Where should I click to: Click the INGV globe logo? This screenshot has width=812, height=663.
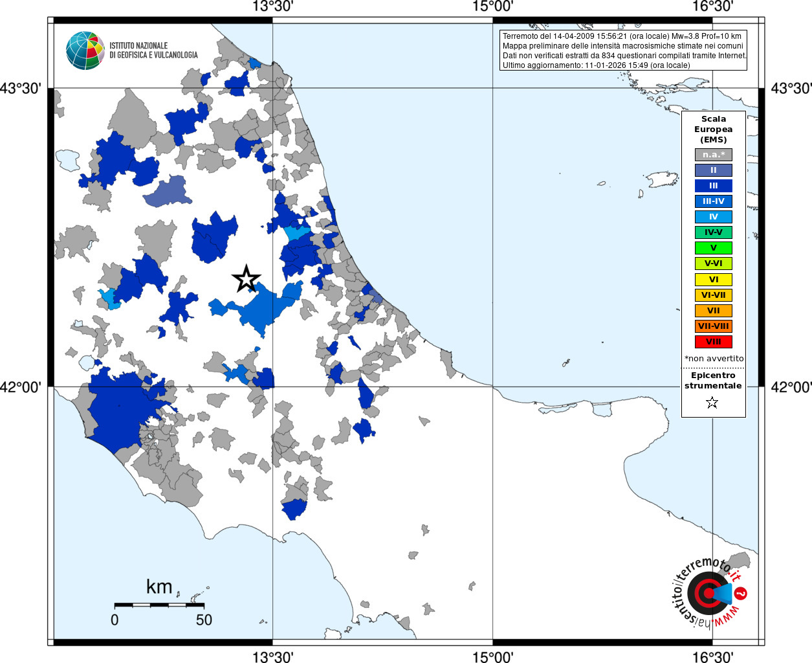tap(85, 50)
